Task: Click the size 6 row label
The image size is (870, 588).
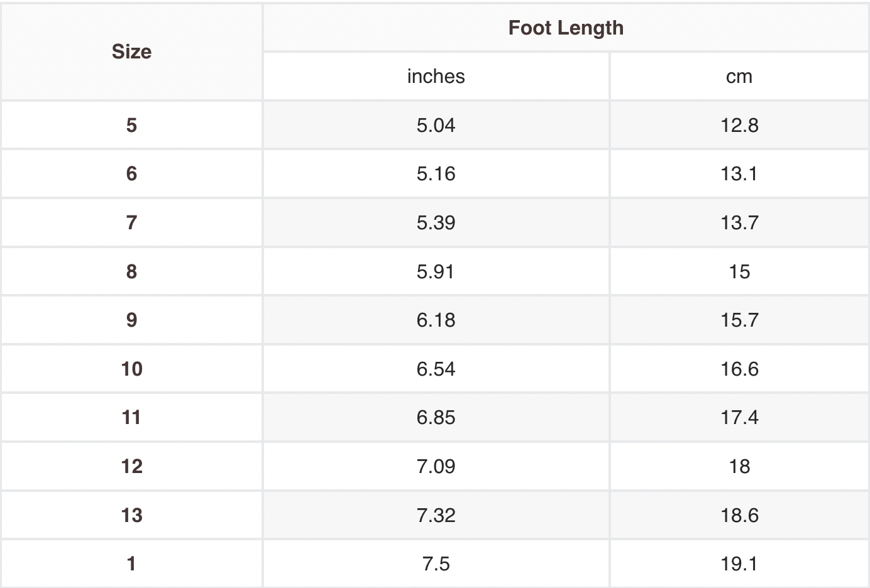Action: 131,173
